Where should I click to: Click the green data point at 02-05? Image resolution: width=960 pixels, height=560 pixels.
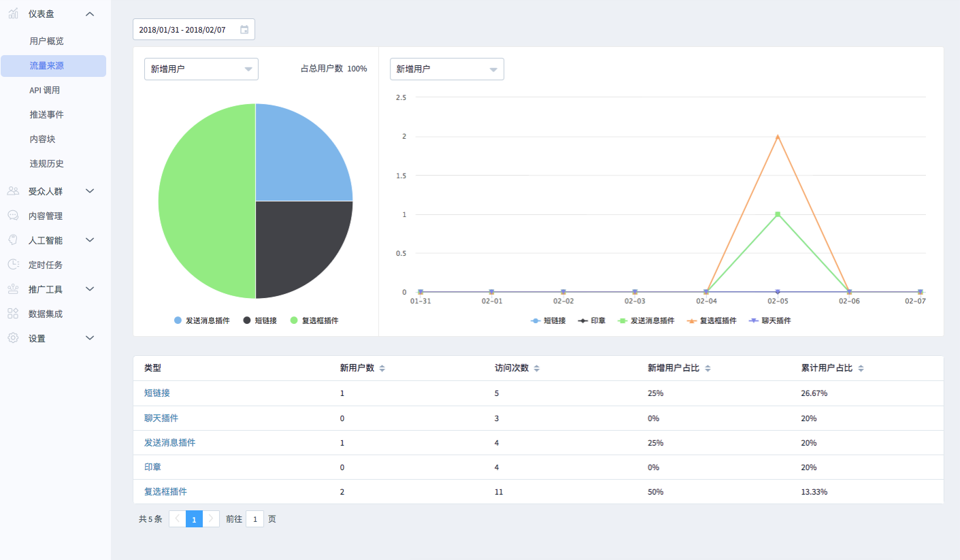click(777, 214)
